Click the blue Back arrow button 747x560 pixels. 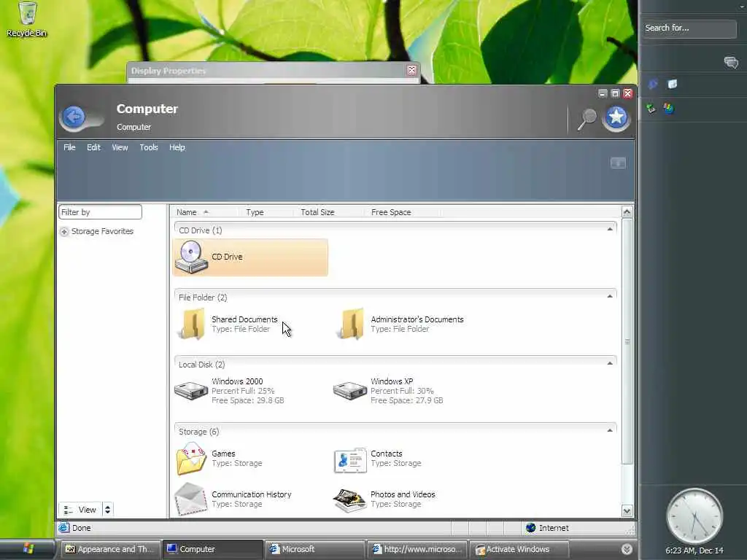click(x=74, y=117)
